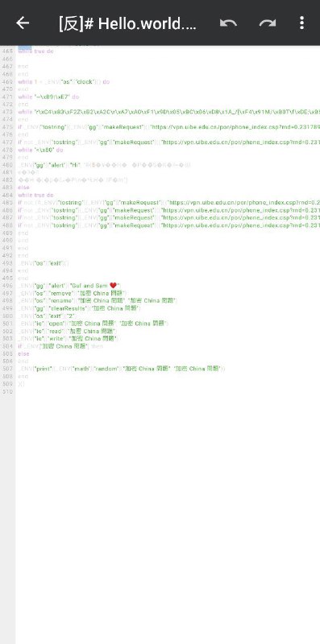Click the vpn.uibe.edu.cn URL on line 475
The height and width of the screenshot is (644, 320).
235,127
